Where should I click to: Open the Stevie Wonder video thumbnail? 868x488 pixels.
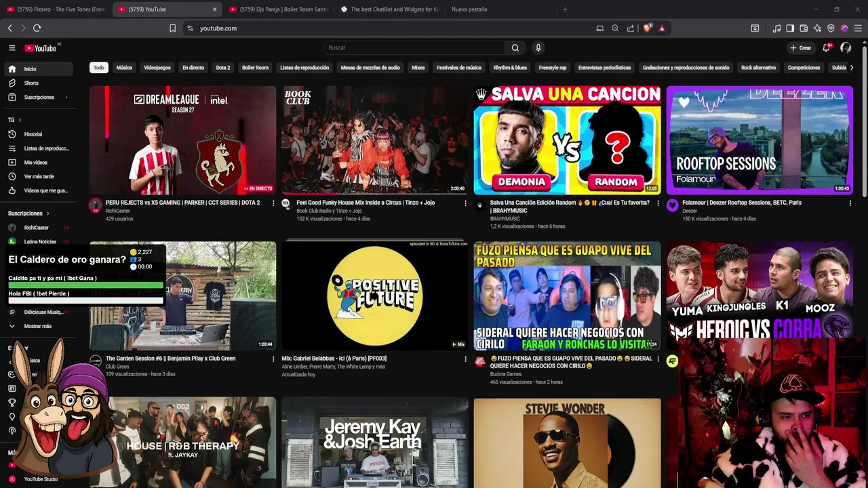pos(567,443)
